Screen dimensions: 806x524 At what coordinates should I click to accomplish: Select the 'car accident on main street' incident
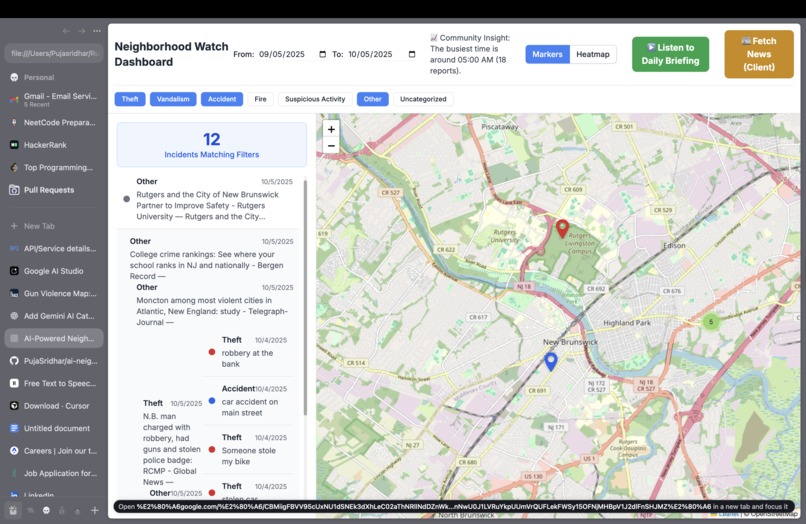point(250,401)
